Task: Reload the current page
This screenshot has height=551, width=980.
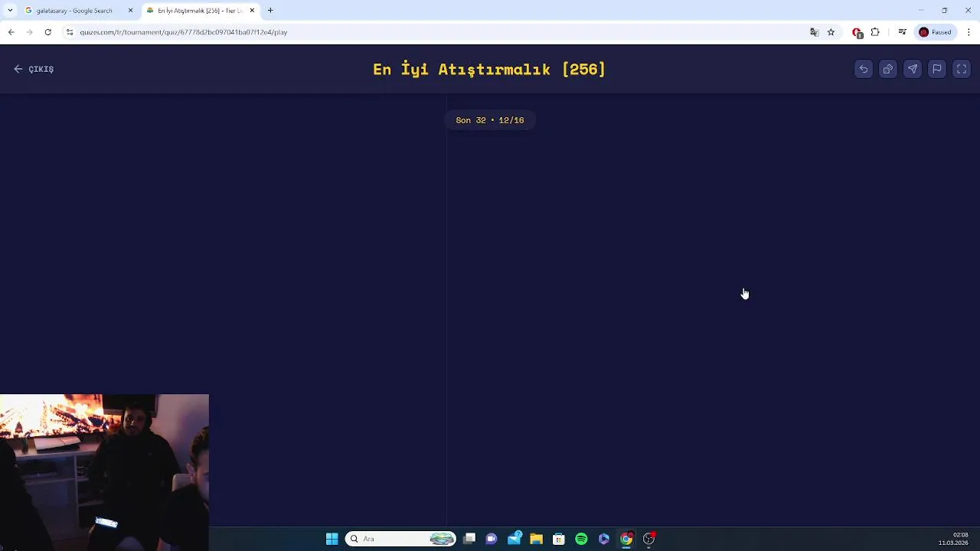Action: (47, 32)
